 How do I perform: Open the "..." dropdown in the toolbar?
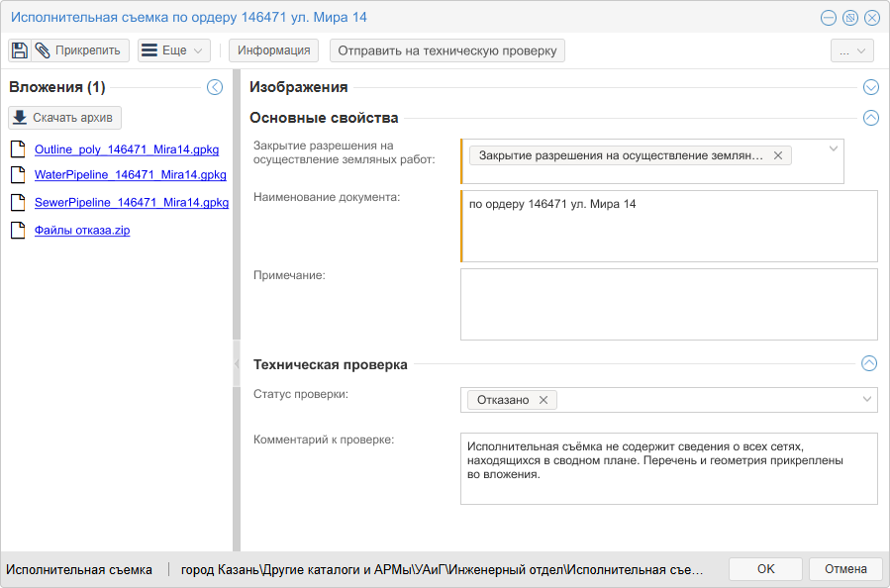[851, 49]
